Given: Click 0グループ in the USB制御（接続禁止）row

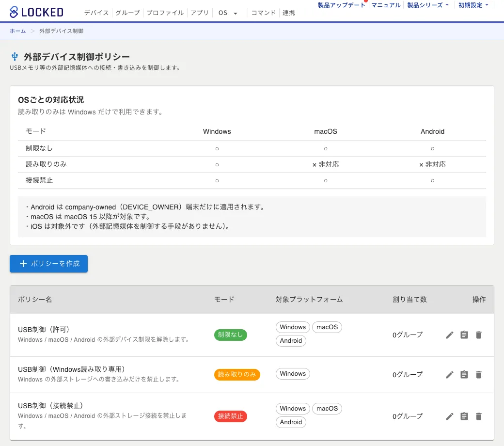Looking at the screenshot, I should (407, 416).
